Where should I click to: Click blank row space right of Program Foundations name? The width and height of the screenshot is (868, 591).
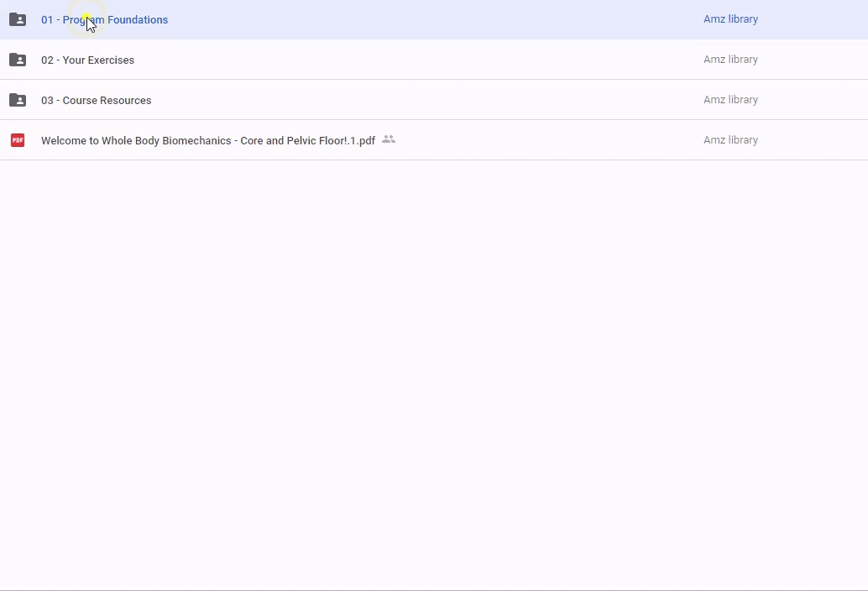(420, 19)
